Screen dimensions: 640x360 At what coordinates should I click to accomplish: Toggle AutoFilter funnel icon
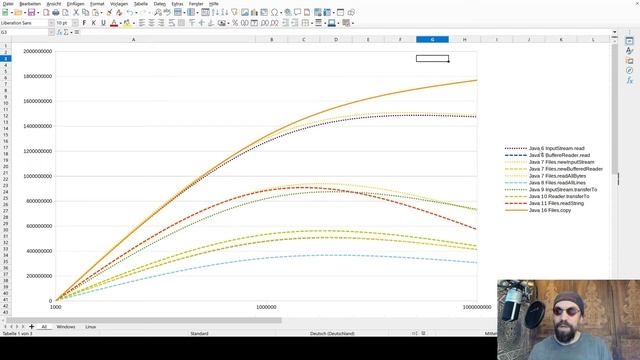(x=234, y=13)
